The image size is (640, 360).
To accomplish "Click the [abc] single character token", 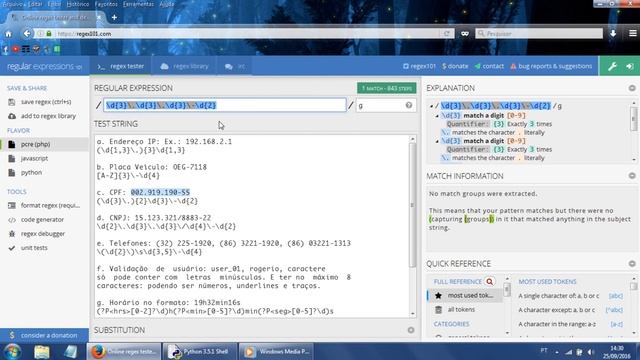I will tap(616, 296).
